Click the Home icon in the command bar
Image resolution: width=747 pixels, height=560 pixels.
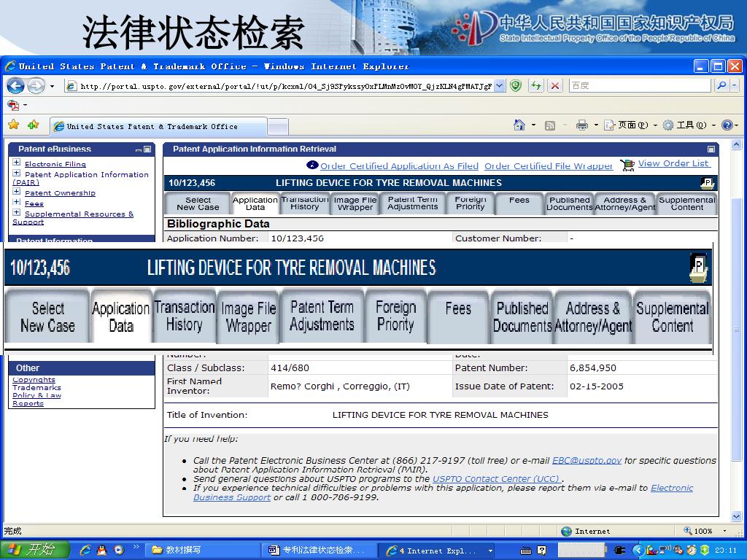[x=519, y=125]
